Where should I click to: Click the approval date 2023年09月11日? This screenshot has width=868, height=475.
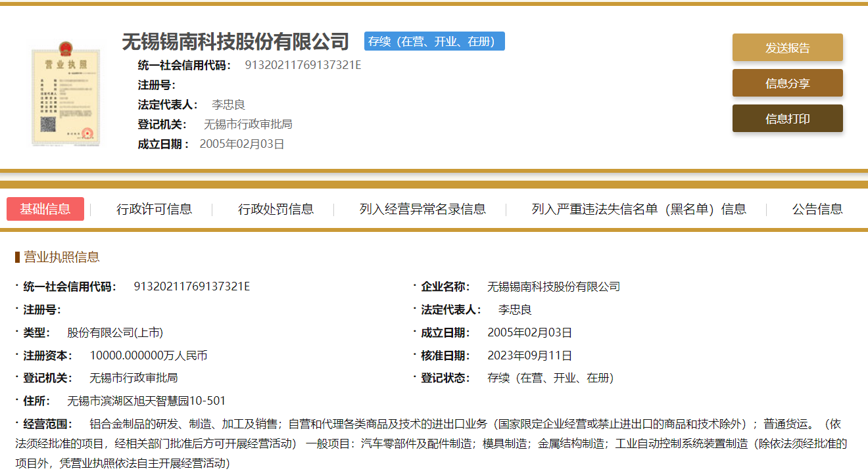[530, 355]
